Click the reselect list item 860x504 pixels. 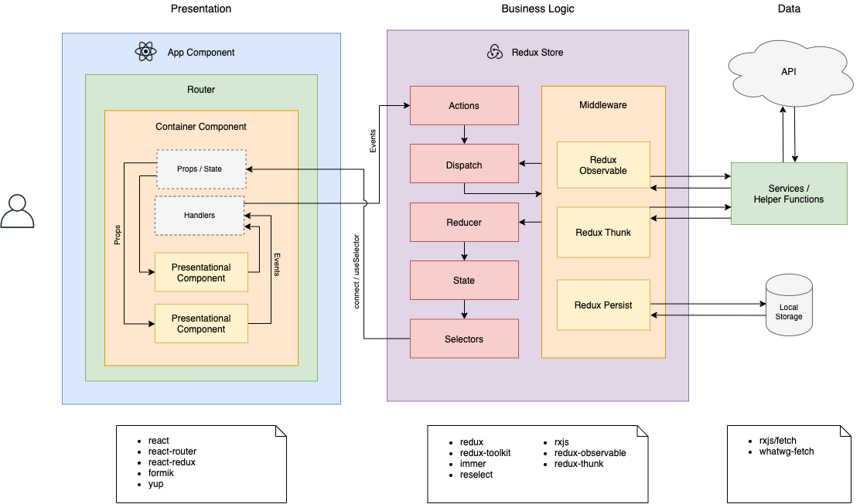click(x=476, y=475)
